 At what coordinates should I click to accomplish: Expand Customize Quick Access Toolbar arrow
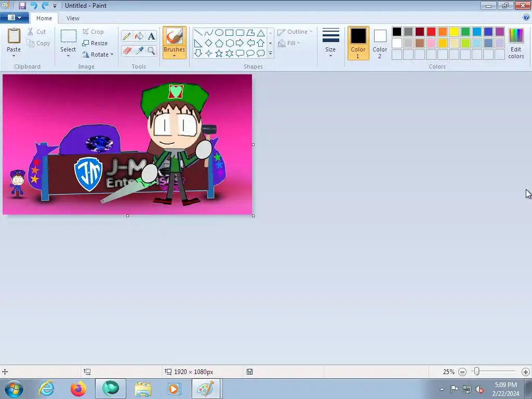(x=55, y=6)
